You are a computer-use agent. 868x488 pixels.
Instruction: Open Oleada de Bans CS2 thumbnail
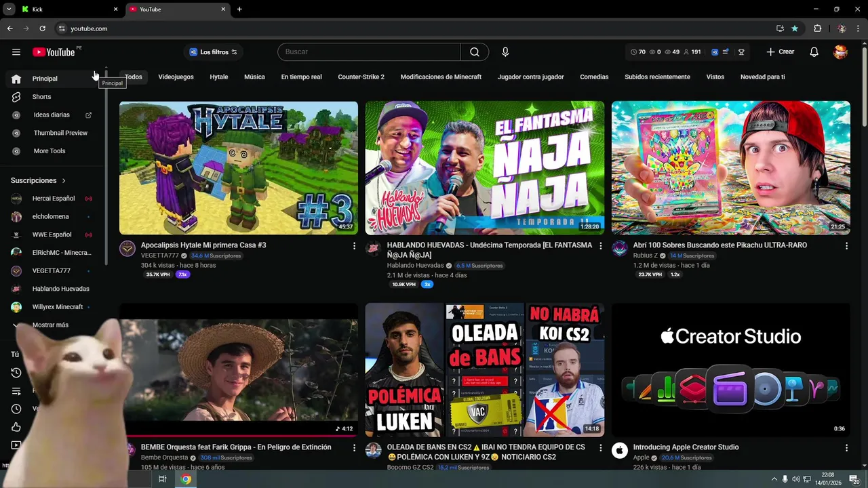pyautogui.click(x=485, y=370)
